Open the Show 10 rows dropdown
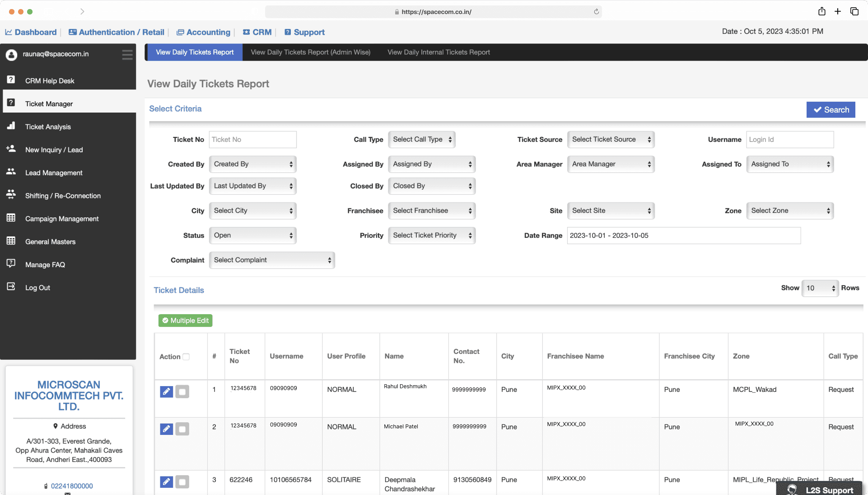The height and width of the screenshot is (495, 868). click(x=820, y=288)
